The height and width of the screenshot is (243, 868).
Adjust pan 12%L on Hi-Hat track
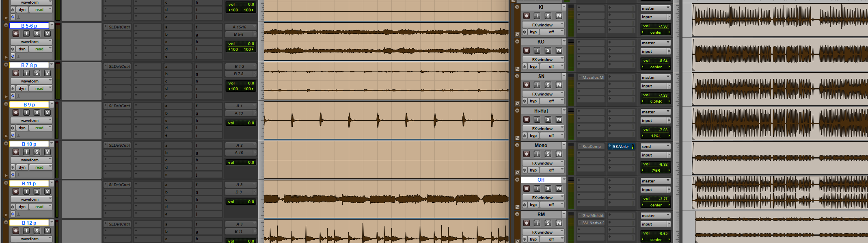655,136
